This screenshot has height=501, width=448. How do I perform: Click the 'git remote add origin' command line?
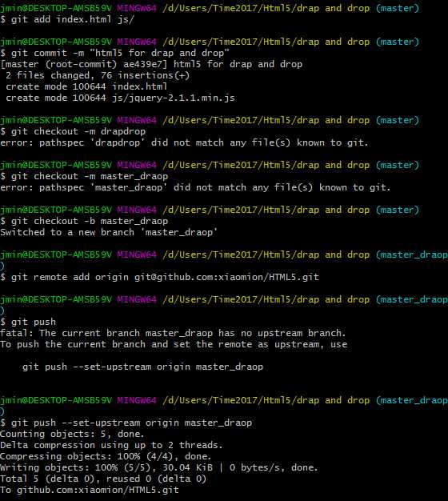(x=159, y=277)
